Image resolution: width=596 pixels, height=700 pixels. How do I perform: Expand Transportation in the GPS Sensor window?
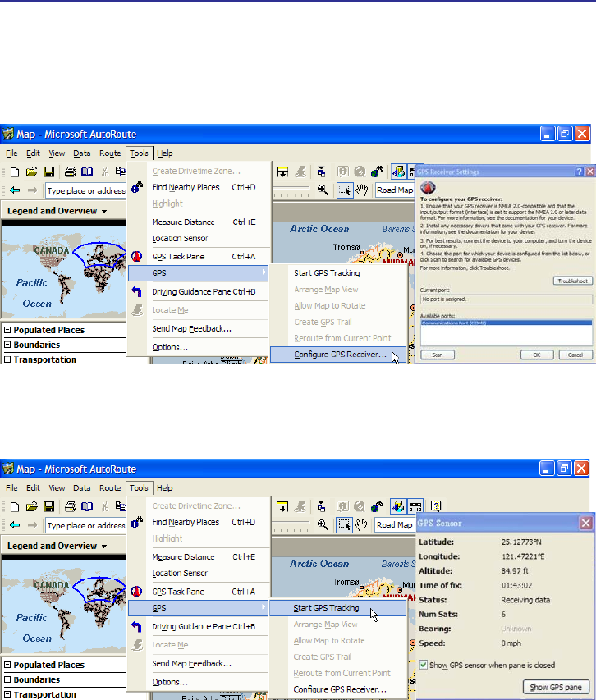pyautogui.click(x=7, y=694)
